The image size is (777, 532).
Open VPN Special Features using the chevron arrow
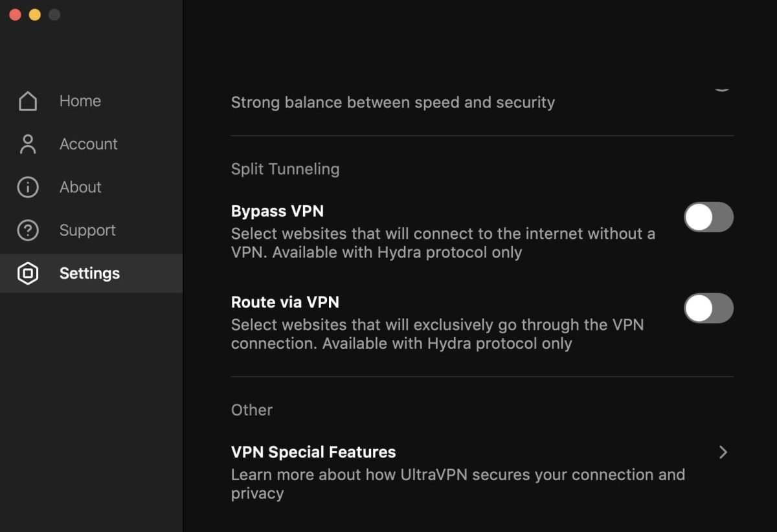click(x=723, y=452)
